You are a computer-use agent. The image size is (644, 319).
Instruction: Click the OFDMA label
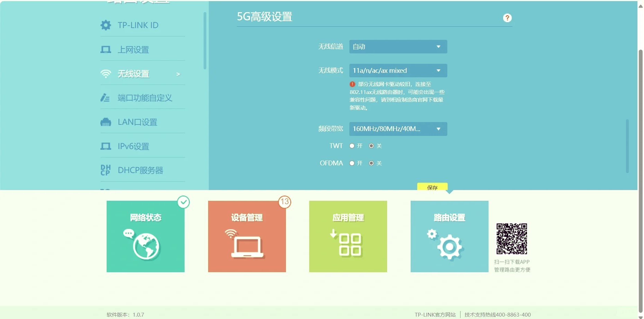[331, 163]
